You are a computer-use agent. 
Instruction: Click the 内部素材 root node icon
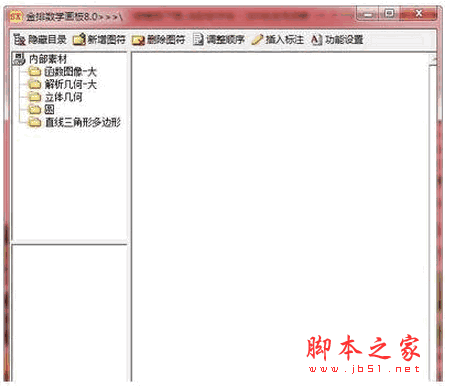(x=19, y=59)
